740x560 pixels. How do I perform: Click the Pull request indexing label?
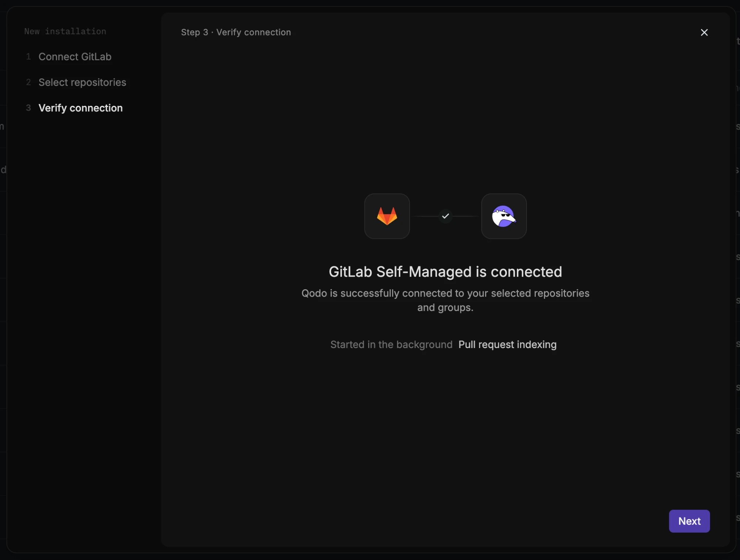pyautogui.click(x=507, y=344)
